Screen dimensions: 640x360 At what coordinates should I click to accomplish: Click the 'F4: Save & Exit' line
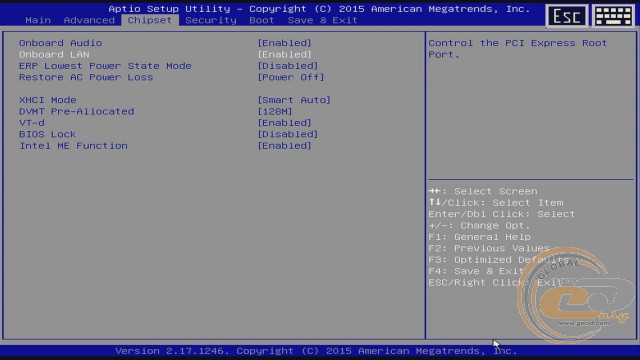tap(476, 271)
